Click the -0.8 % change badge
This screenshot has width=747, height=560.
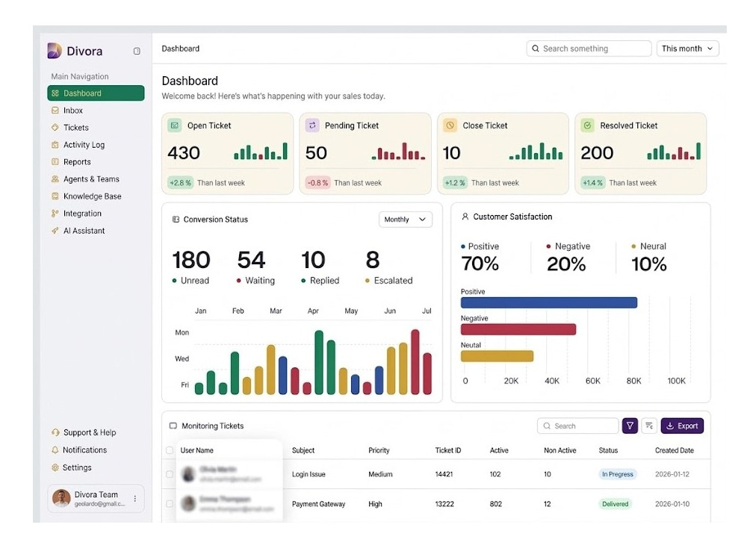[317, 183]
